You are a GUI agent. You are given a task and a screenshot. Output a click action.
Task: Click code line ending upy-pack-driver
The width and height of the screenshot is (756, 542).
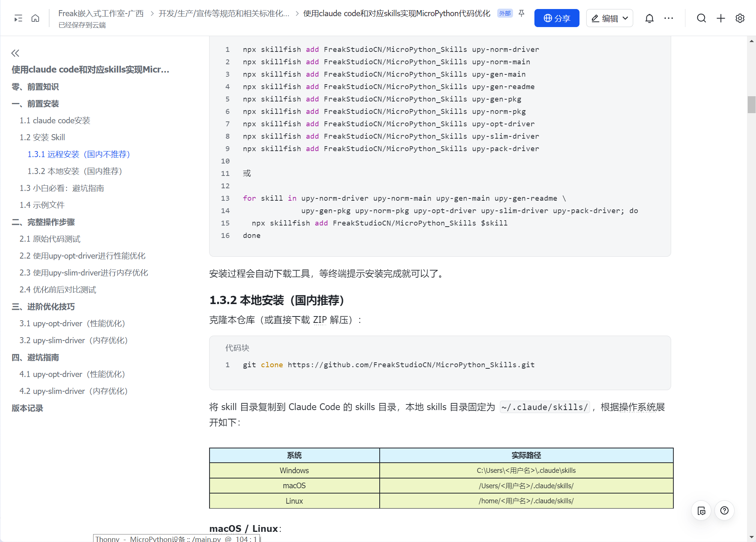point(391,148)
